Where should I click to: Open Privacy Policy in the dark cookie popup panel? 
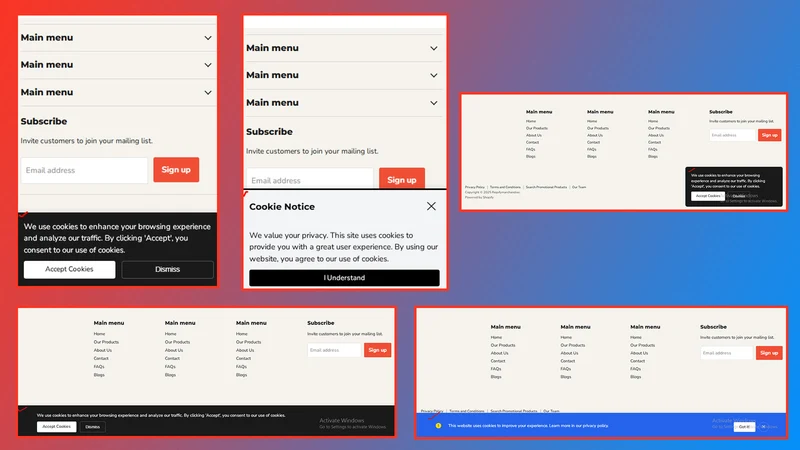[474, 187]
